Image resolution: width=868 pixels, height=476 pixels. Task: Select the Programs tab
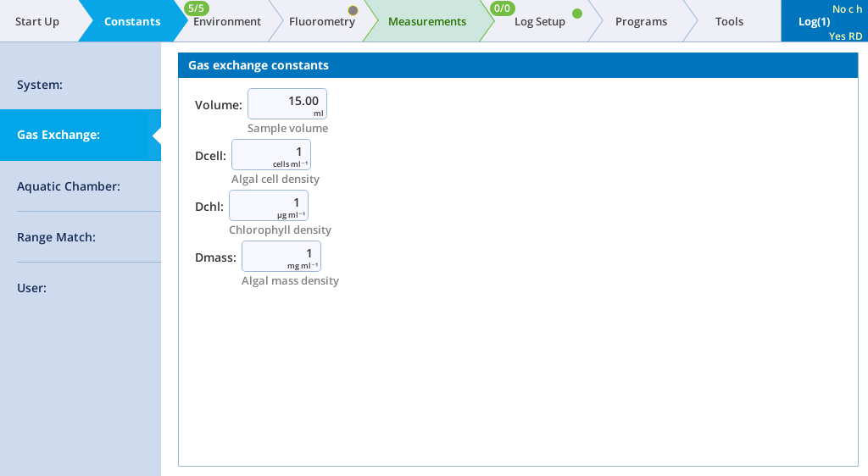point(641,22)
